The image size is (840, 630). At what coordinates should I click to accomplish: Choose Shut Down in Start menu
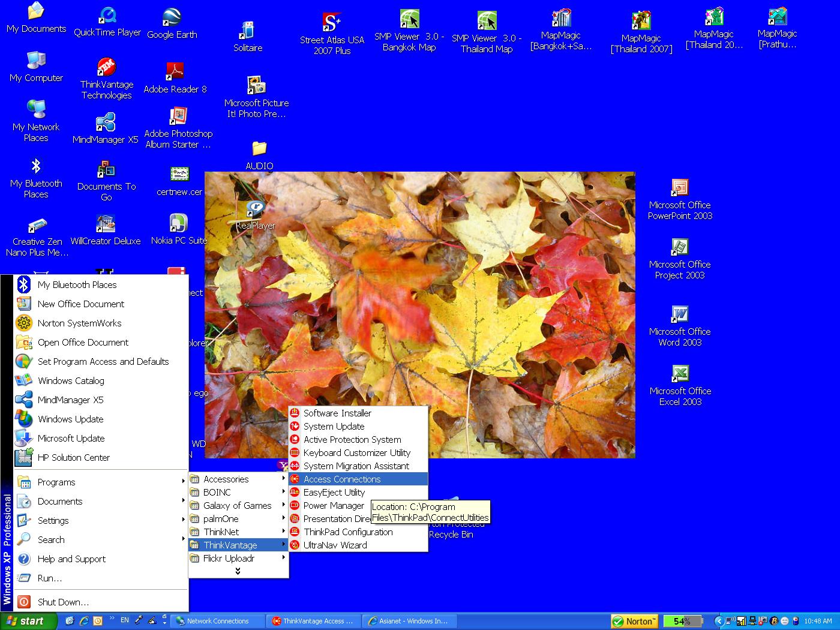(x=100, y=602)
